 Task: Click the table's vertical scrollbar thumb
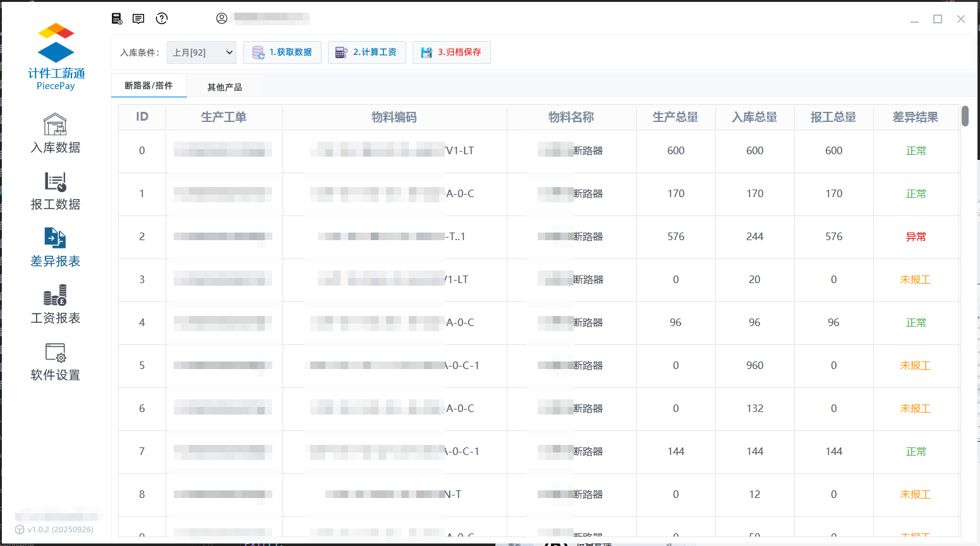click(x=965, y=116)
